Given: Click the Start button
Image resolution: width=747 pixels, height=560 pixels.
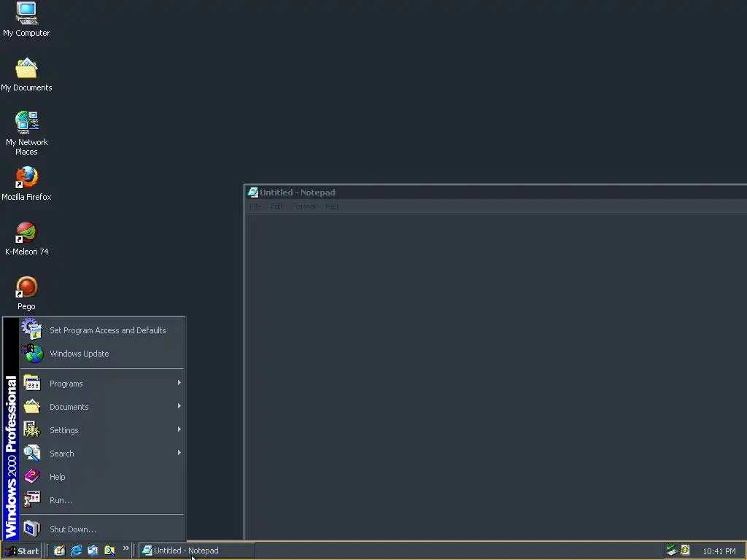Looking at the screenshot, I should 21,551.
